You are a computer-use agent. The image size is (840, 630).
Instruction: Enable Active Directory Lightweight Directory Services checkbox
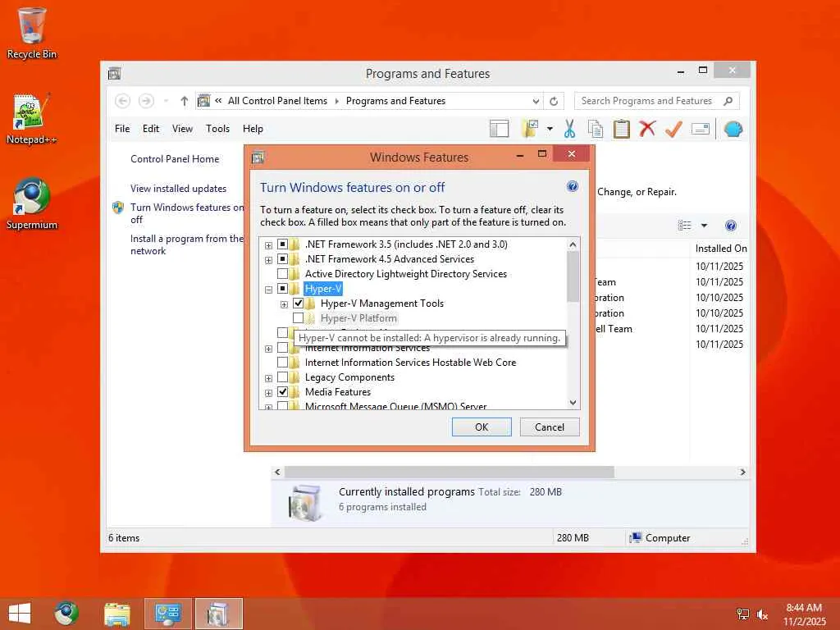pyautogui.click(x=282, y=274)
